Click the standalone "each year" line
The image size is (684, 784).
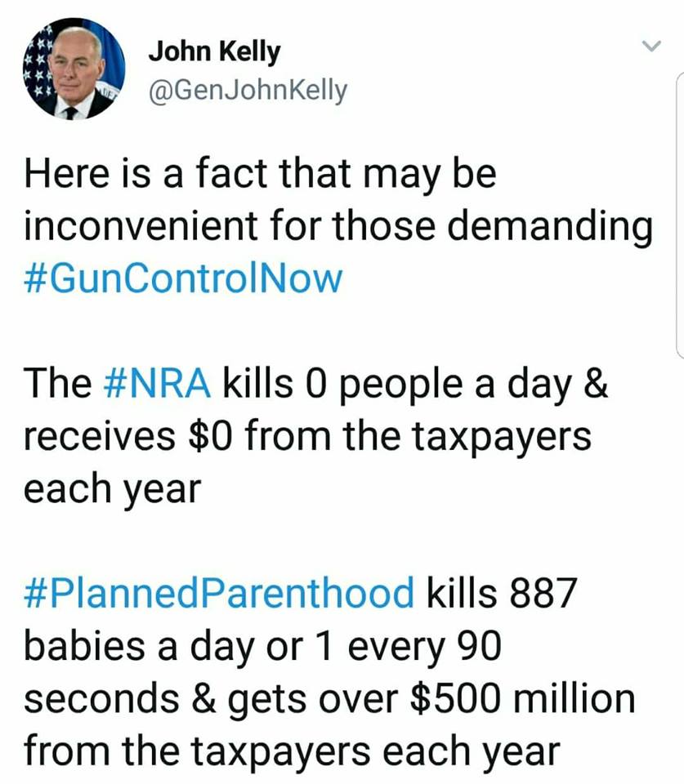110,489
